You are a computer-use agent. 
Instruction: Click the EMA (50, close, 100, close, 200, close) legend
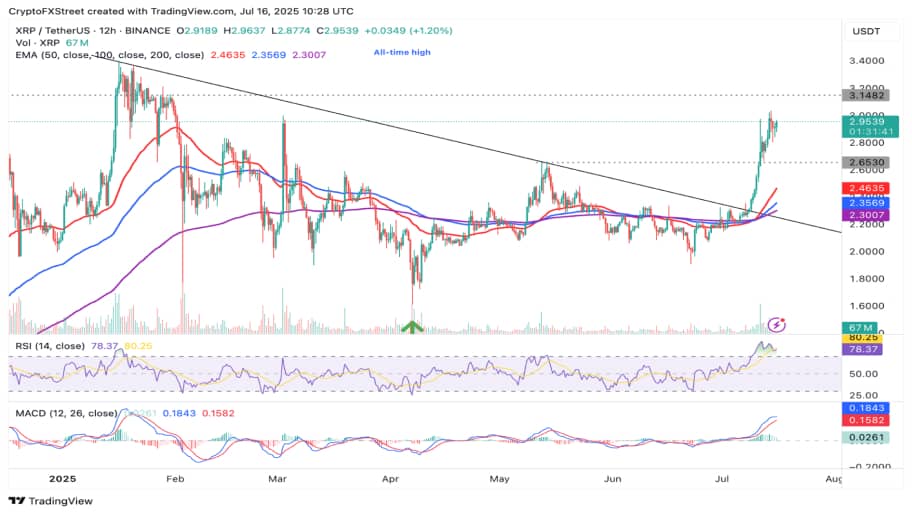tap(109, 55)
